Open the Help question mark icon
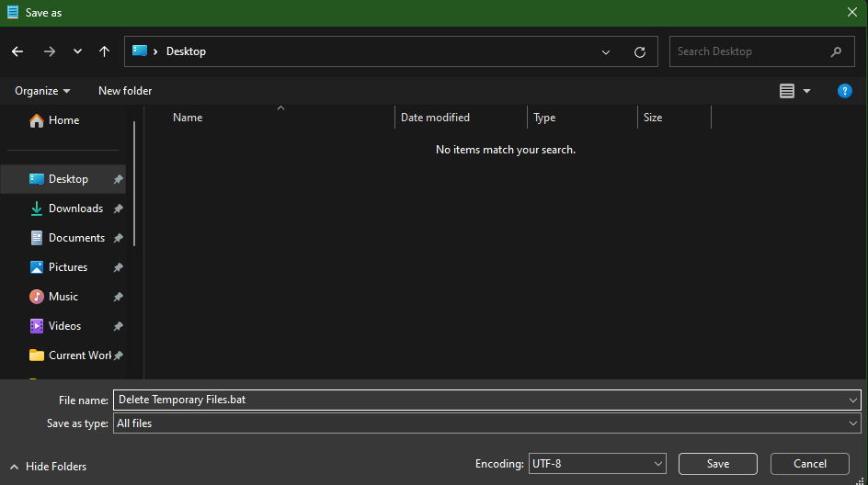Viewport: 868px width, 485px height. (x=844, y=91)
